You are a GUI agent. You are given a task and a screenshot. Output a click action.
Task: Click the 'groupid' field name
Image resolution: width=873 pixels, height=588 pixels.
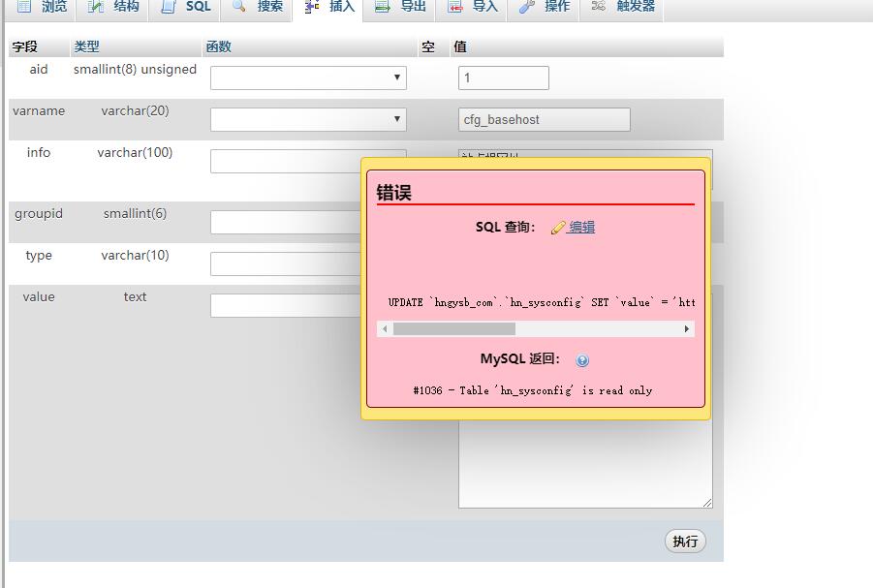pos(39,214)
